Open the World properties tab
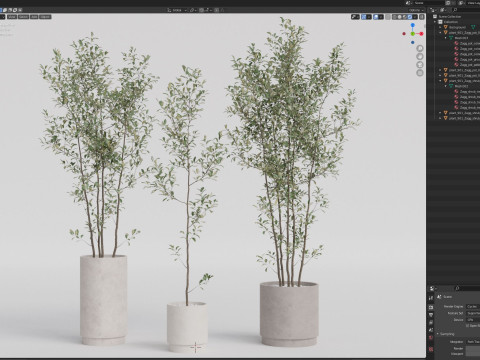The image size is (480, 360). tap(431, 337)
